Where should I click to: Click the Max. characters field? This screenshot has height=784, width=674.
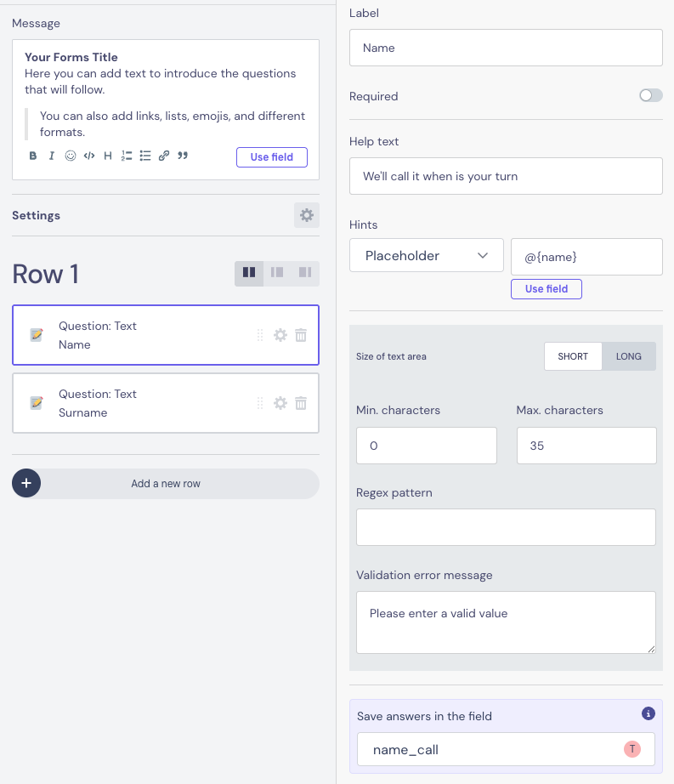586,446
